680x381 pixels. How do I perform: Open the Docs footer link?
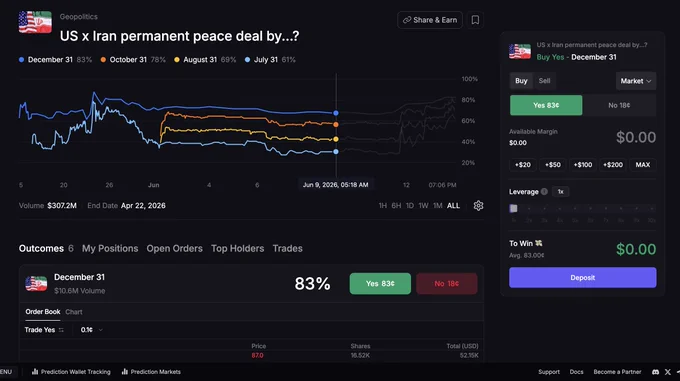(576, 372)
